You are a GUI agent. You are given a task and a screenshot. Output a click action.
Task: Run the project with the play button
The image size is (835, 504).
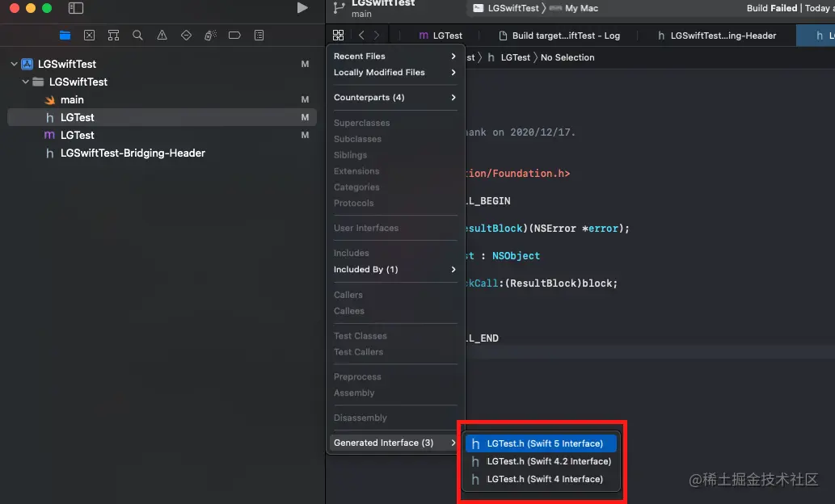[302, 8]
